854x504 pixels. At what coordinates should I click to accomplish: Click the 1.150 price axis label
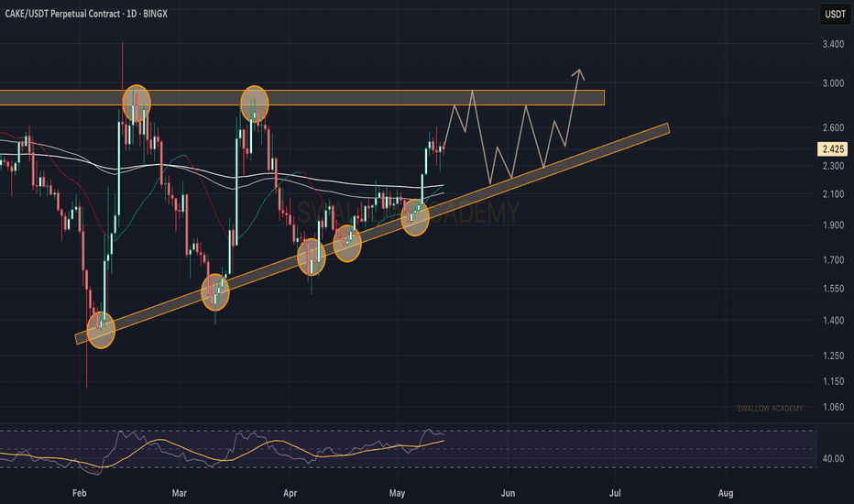click(833, 381)
